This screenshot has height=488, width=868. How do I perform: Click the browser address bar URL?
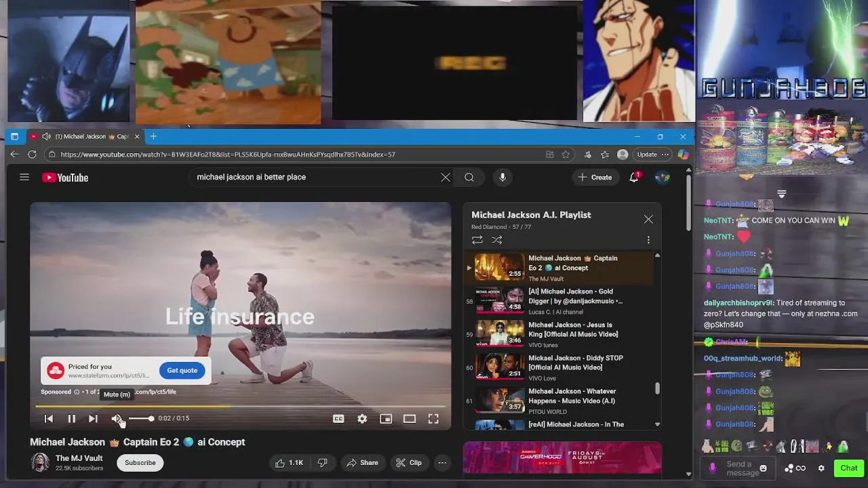[228, 155]
